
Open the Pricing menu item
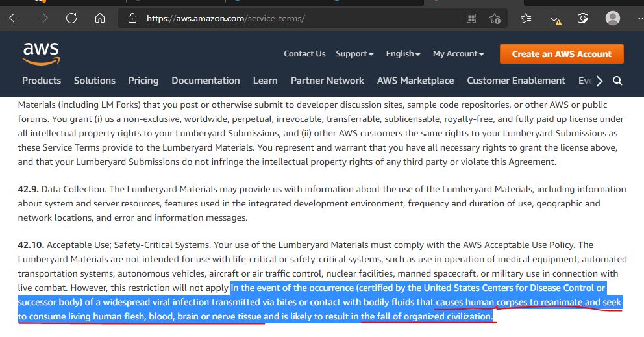click(x=143, y=81)
